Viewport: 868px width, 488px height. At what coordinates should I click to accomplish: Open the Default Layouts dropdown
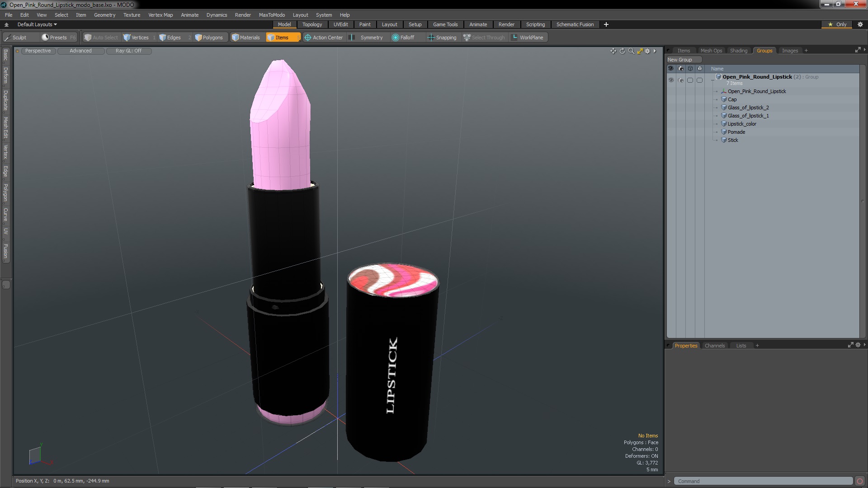point(37,24)
